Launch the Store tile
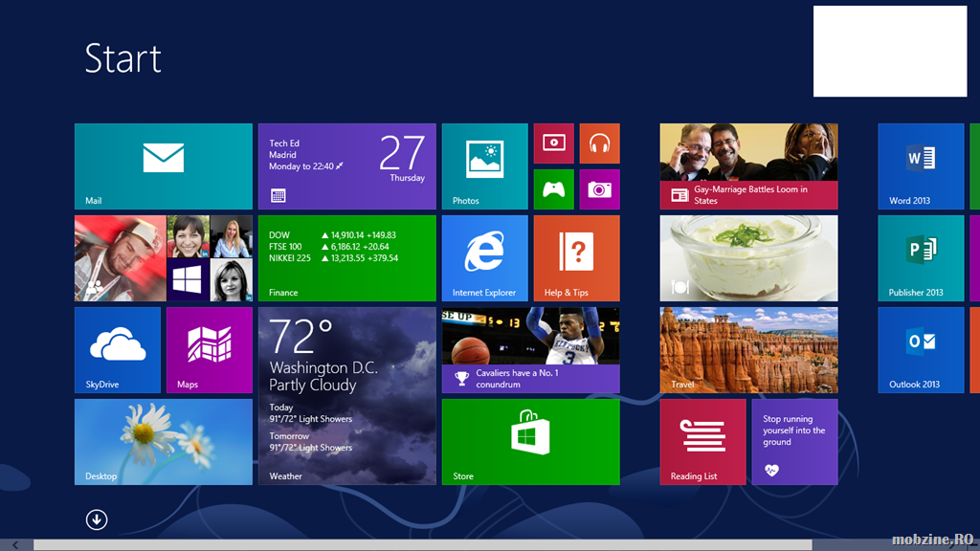 point(530,442)
